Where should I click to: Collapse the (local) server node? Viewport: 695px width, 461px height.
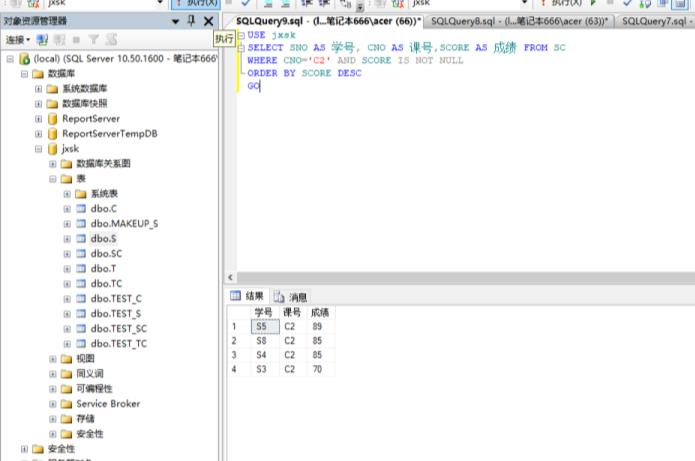pos(10,59)
